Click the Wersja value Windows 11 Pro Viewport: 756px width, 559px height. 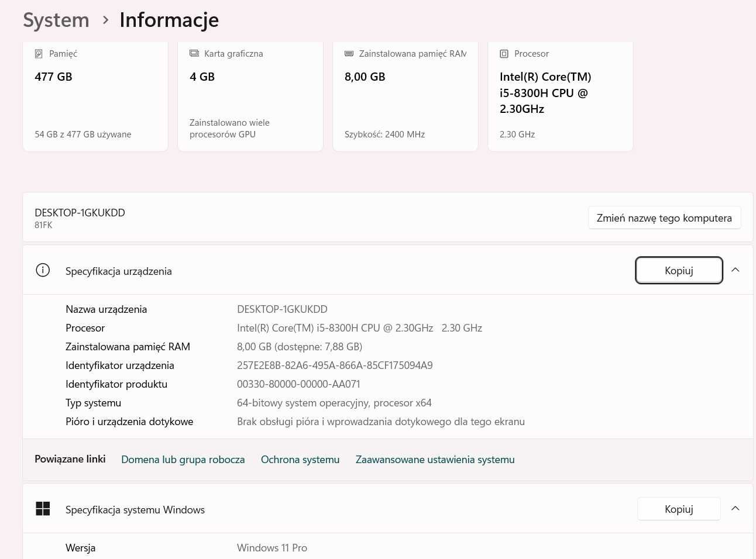[272, 548]
